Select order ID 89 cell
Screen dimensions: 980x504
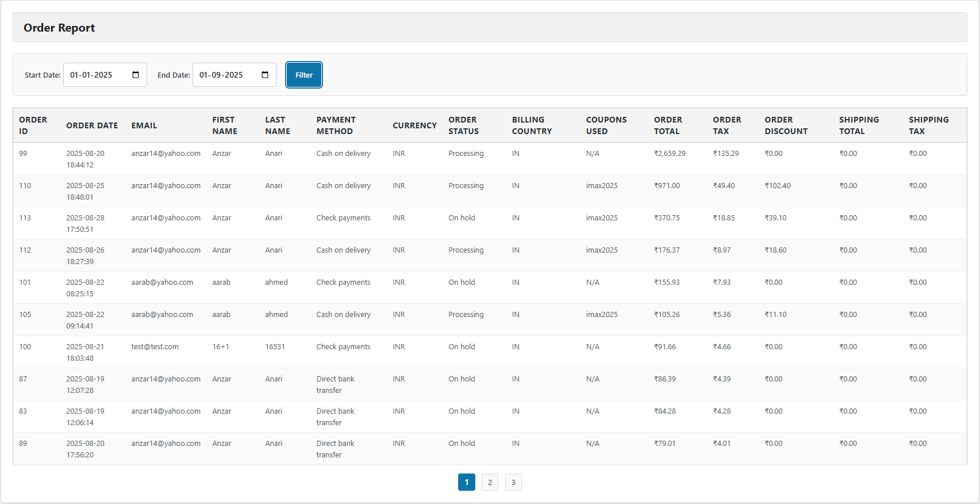(x=23, y=444)
